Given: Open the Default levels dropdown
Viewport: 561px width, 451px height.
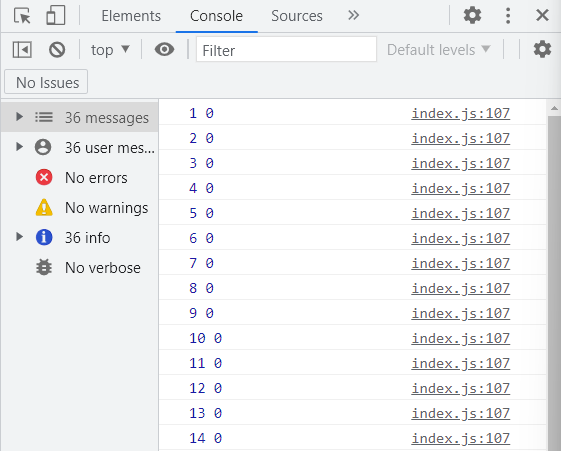Looking at the screenshot, I should [x=439, y=50].
